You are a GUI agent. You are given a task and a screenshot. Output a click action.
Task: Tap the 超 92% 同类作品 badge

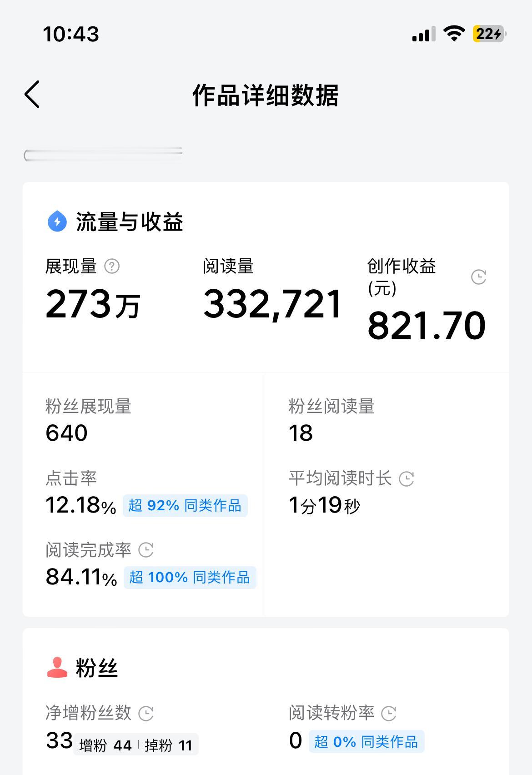tap(185, 506)
